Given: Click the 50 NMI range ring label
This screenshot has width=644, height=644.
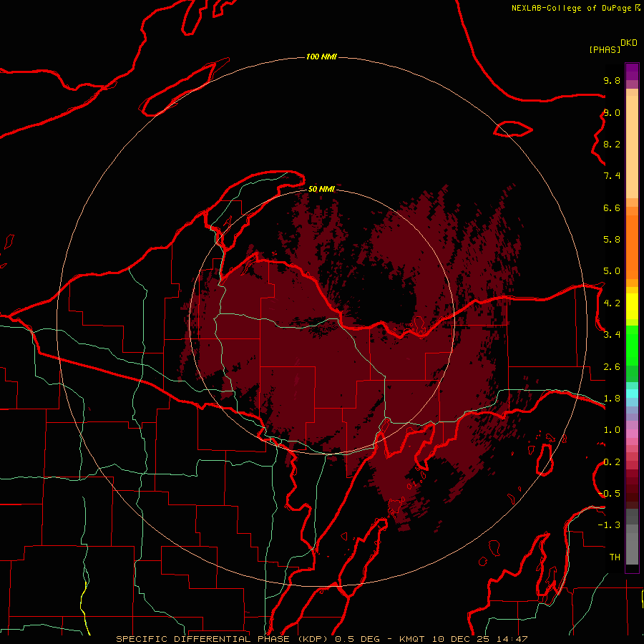Looking at the screenshot, I should (321, 189).
